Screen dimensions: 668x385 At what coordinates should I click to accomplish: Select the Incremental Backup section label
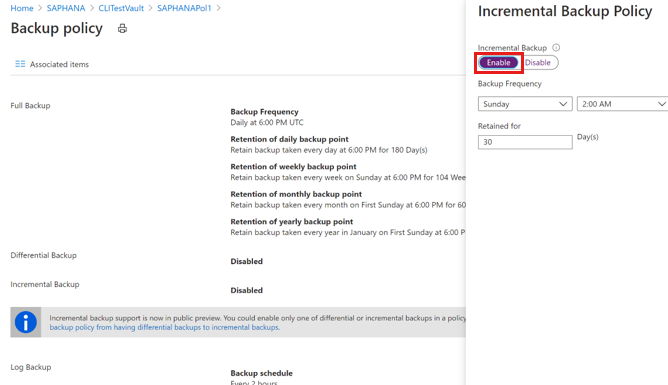click(x=45, y=284)
